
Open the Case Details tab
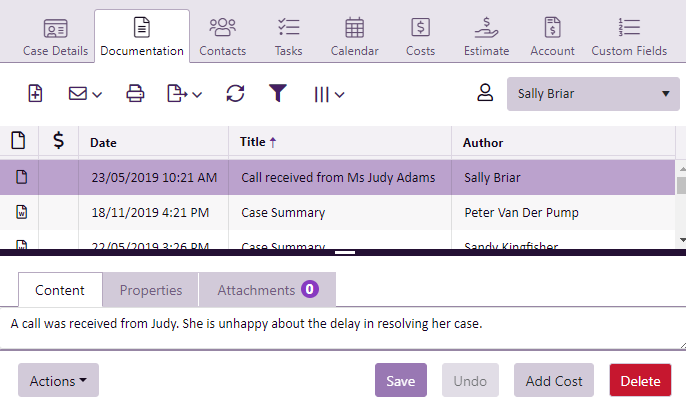[56, 37]
